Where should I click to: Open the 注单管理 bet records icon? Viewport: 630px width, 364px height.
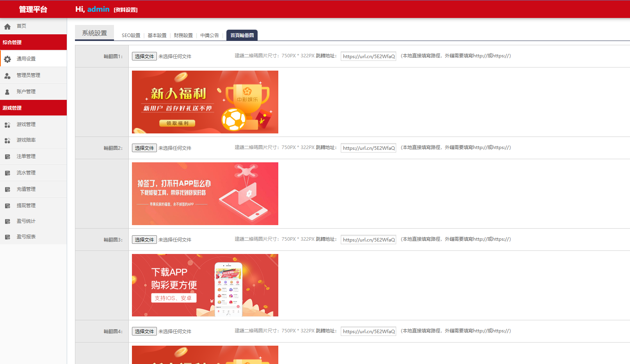[7, 156]
